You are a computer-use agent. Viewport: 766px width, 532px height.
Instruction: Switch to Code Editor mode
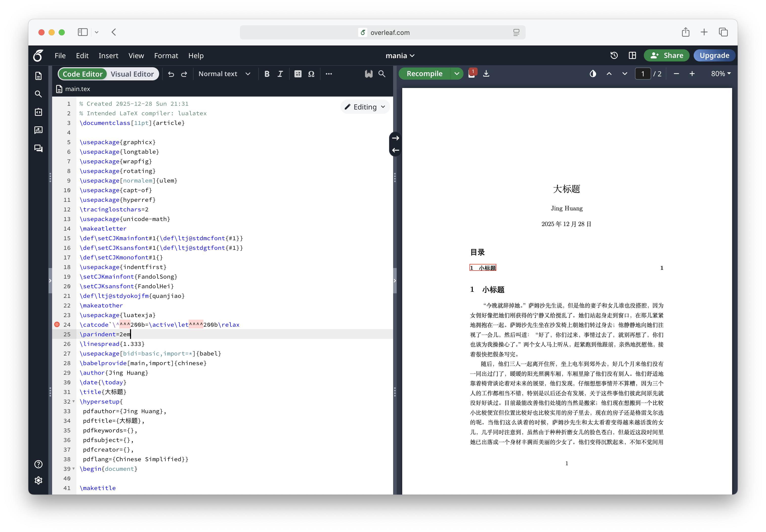(83, 74)
